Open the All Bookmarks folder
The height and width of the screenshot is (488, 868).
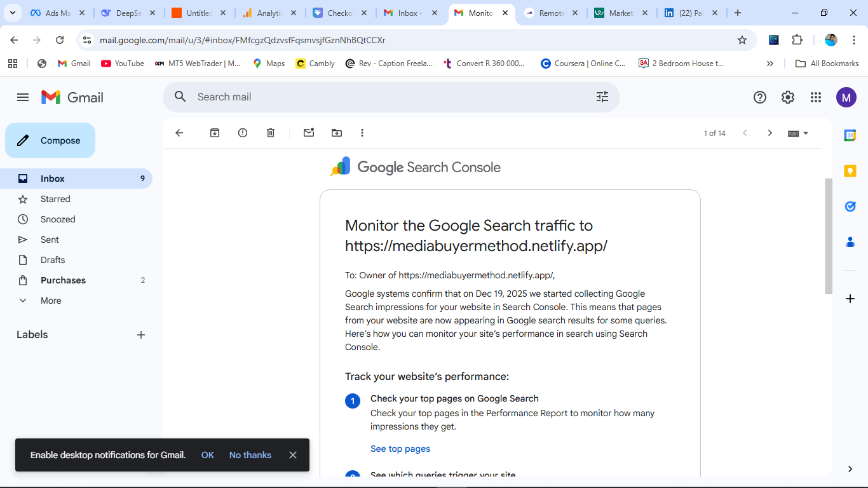(827, 64)
